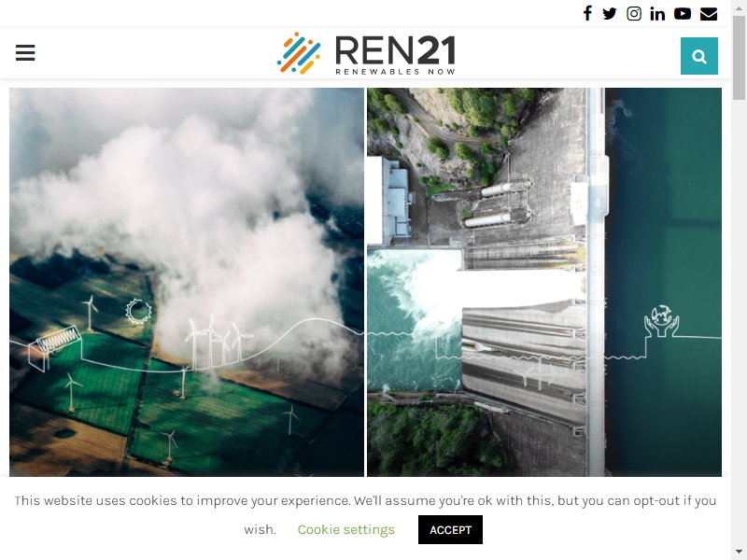Open the YouTube channel icon
The height and width of the screenshot is (560, 747).
pyautogui.click(x=683, y=13)
